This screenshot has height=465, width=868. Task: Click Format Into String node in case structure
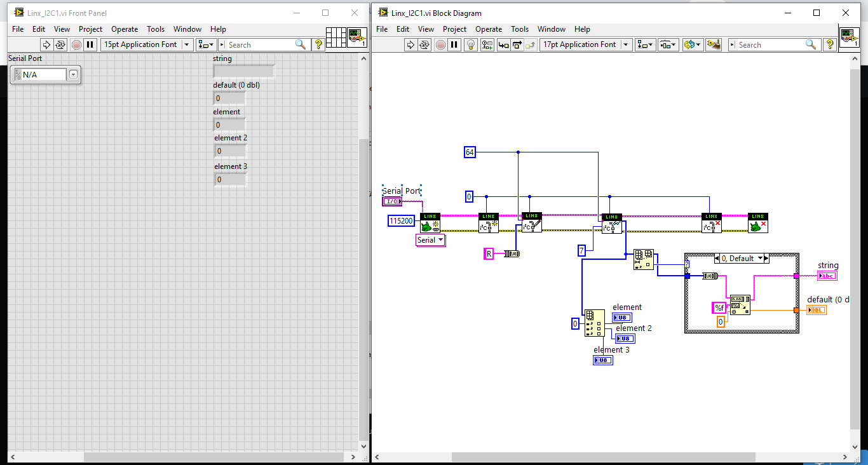tap(740, 305)
